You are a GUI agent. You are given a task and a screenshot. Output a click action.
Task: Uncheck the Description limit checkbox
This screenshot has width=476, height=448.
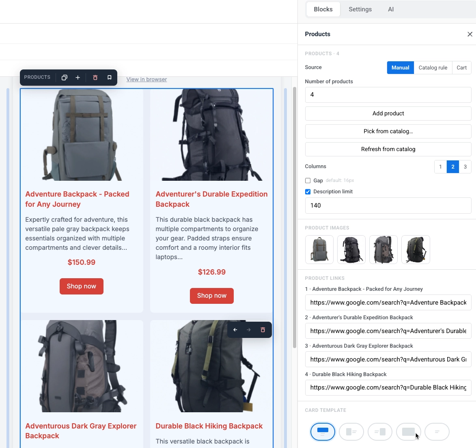coord(308,191)
